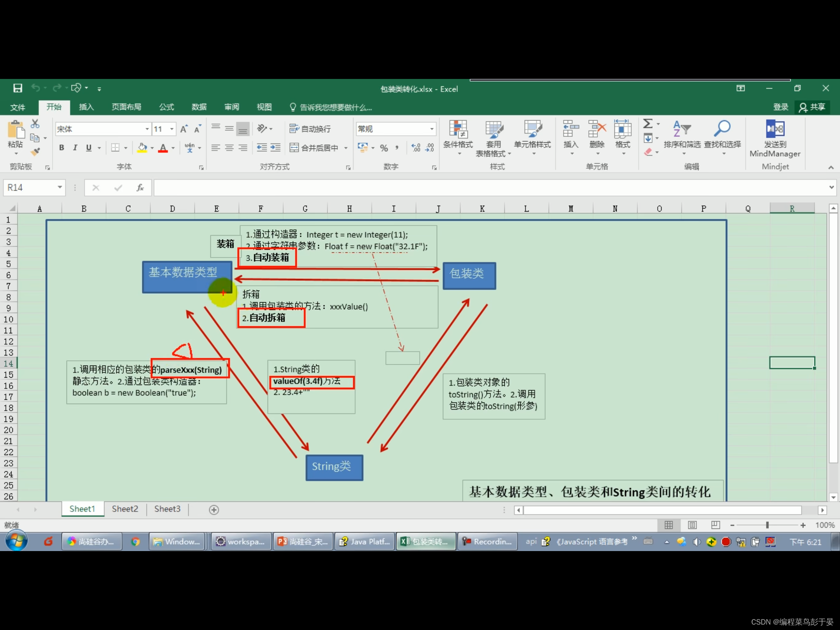Click the Tell me what you want search box
This screenshot has width=840, height=630.
[331, 107]
